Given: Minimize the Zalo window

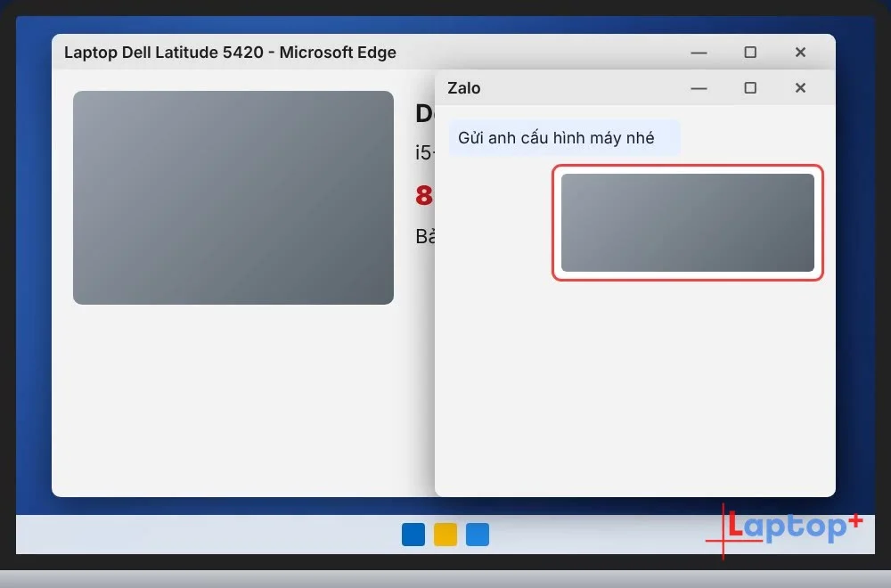Looking at the screenshot, I should [699, 88].
